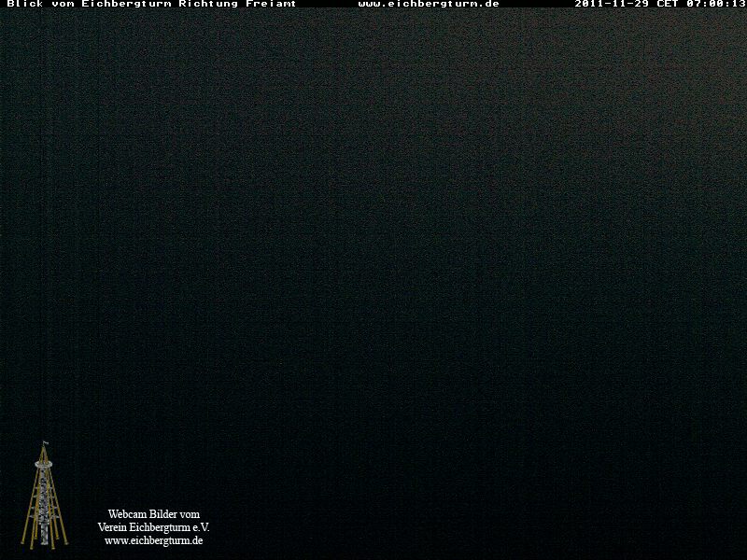Screen dimensions: 747x560
Task: Click the Eichbergturm tower logo graphic
Action: 44,496
